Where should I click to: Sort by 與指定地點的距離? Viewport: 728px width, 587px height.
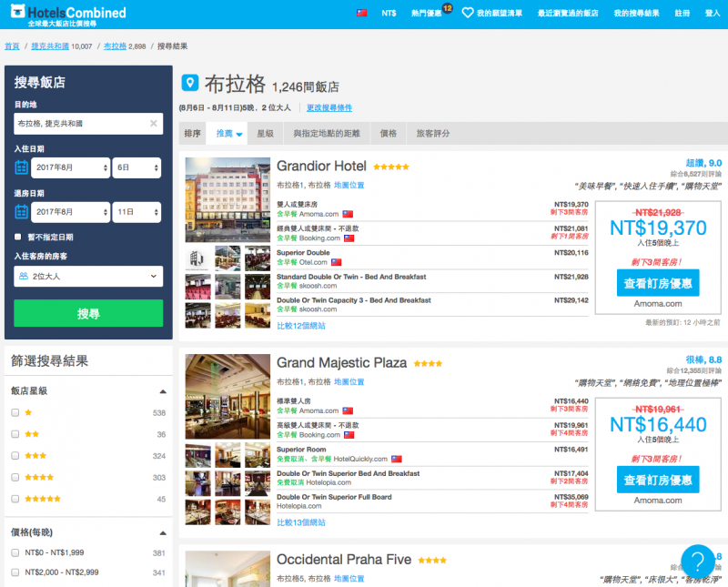pyautogui.click(x=327, y=134)
